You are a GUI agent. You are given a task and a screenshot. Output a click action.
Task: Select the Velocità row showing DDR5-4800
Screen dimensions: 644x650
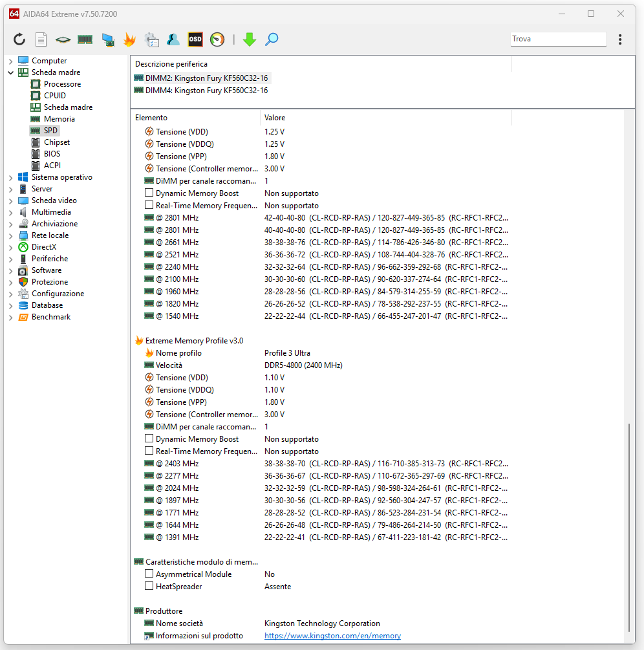point(321,365)
